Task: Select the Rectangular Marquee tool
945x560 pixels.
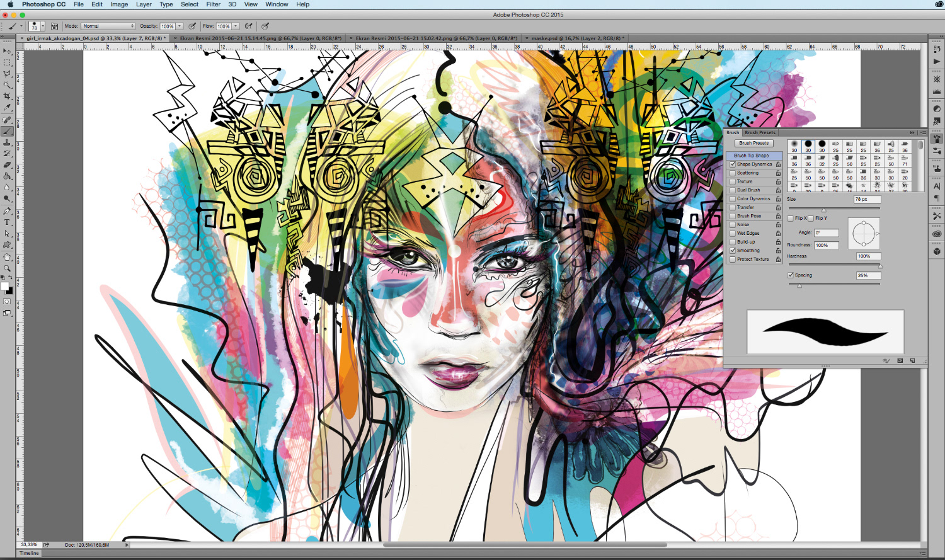Action: (8, 62)
